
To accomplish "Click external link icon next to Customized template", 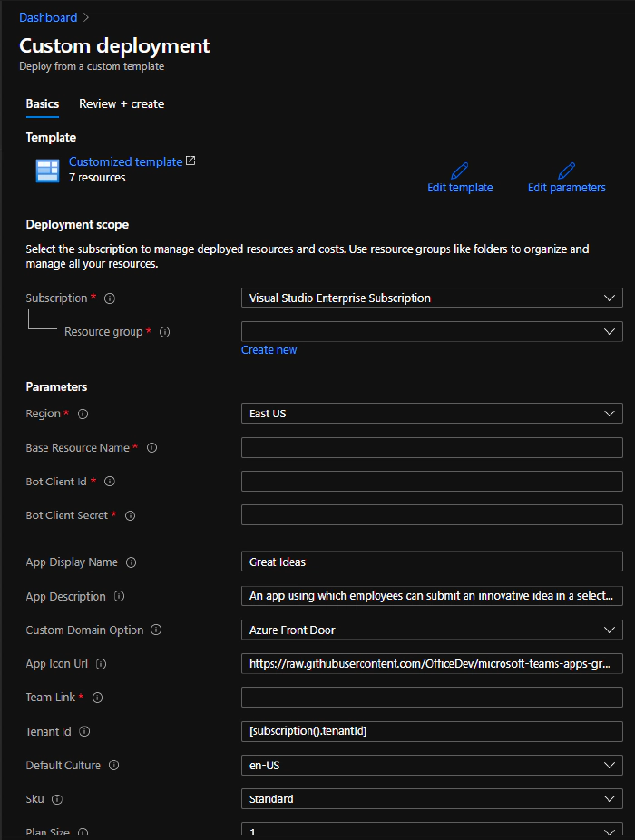I will (190, 161).
